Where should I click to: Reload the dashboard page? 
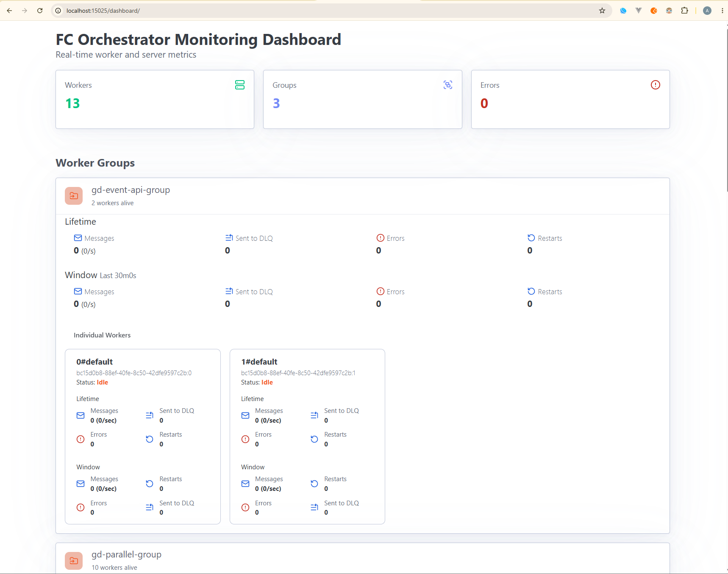40,11
